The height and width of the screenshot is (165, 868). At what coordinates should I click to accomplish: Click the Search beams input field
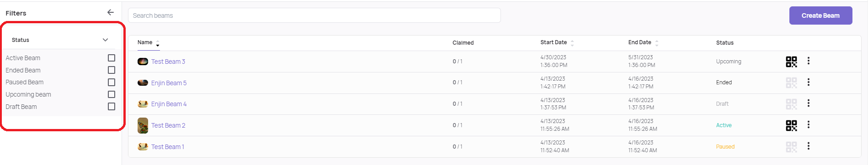click(314, 15)
